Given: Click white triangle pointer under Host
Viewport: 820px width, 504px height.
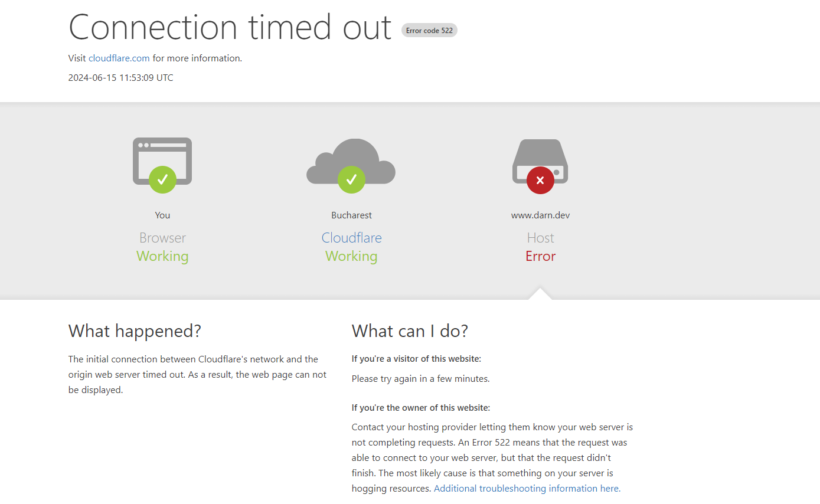Looking at the screenshot, I should click(540, 293).
